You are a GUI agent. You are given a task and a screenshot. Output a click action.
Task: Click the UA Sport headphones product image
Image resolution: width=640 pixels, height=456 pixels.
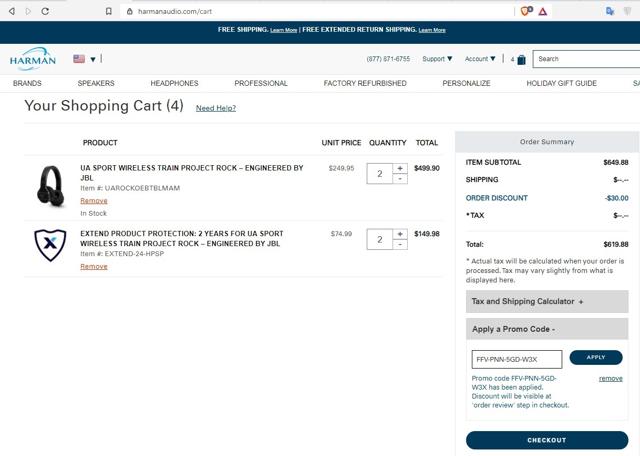click(x=51, y=186)
